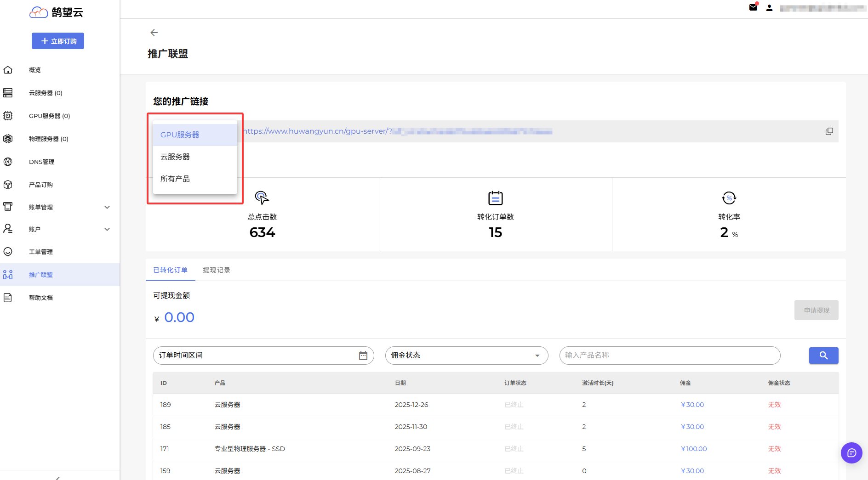Focus the 输入产品名称 search field
This screenshot has height=480, width=868.
point(669,356)
